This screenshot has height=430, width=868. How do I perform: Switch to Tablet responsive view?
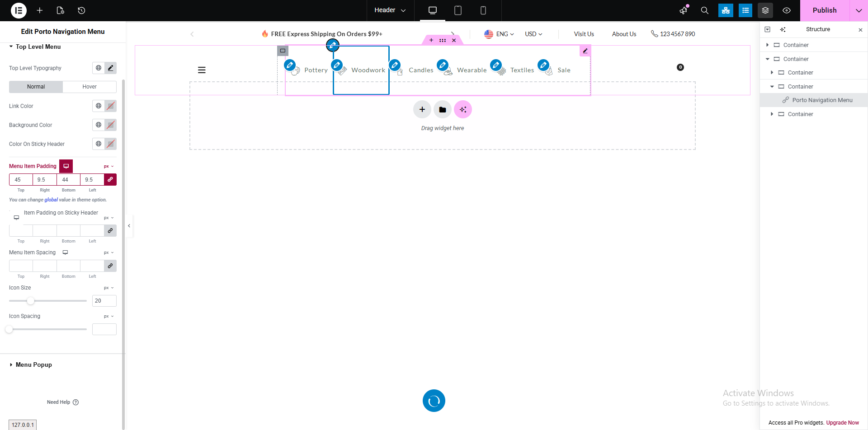(458, 10)
